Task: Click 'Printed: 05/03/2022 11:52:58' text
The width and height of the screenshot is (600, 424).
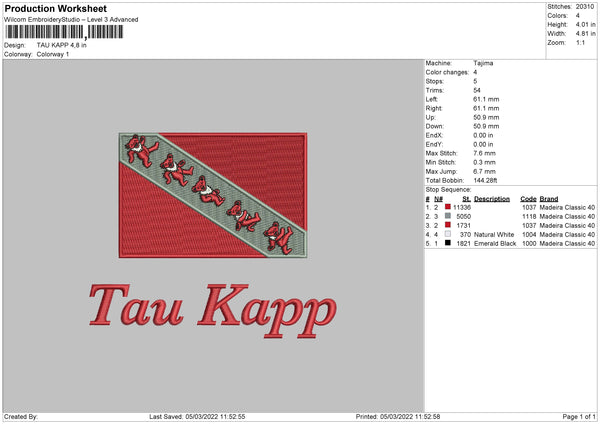Action: pyautogui.click(x=398, y=416)
